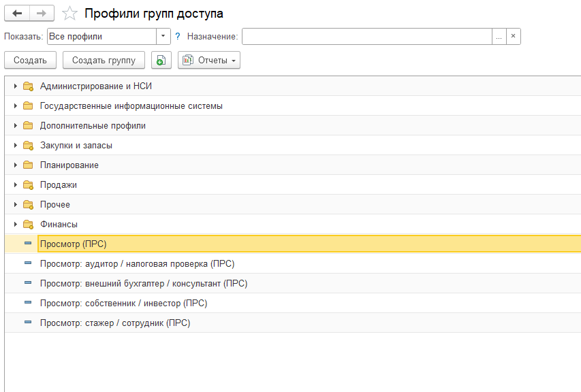This screenshot has width=581, height=392.
Task: Open the Отчеты dropdown menu
Action: click(x=209, y=60)
